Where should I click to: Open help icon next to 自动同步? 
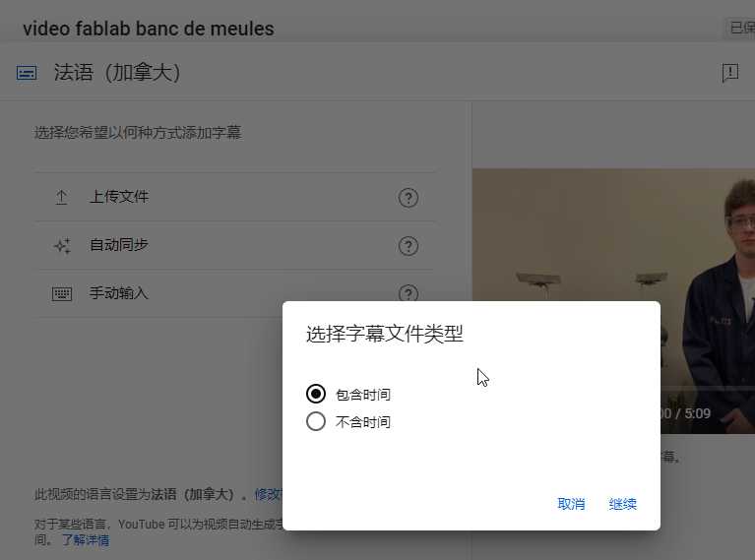click(x=409, y=246)
